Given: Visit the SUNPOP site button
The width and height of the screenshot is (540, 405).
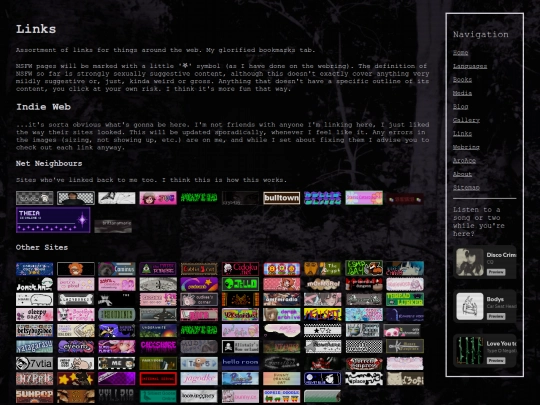Looking at the screenshot, I should click(34, 396).
